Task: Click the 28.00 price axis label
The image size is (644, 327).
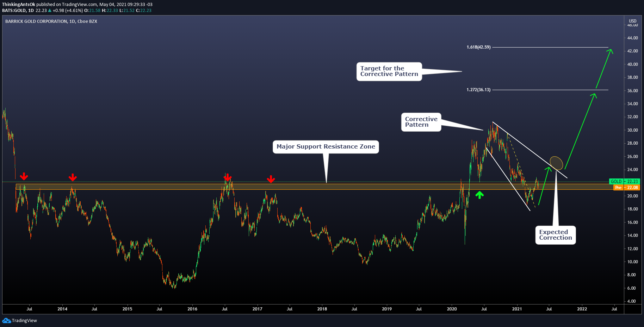Action: pos(632,143)
